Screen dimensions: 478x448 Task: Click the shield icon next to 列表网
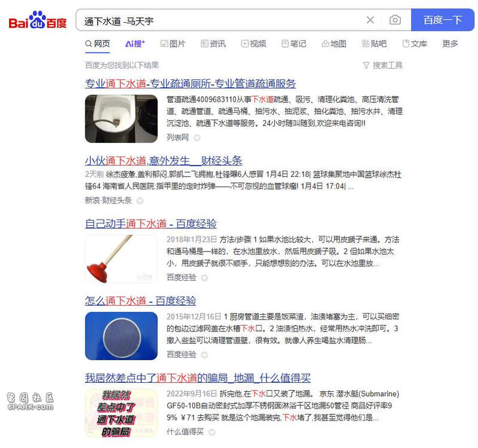(197, 138)
